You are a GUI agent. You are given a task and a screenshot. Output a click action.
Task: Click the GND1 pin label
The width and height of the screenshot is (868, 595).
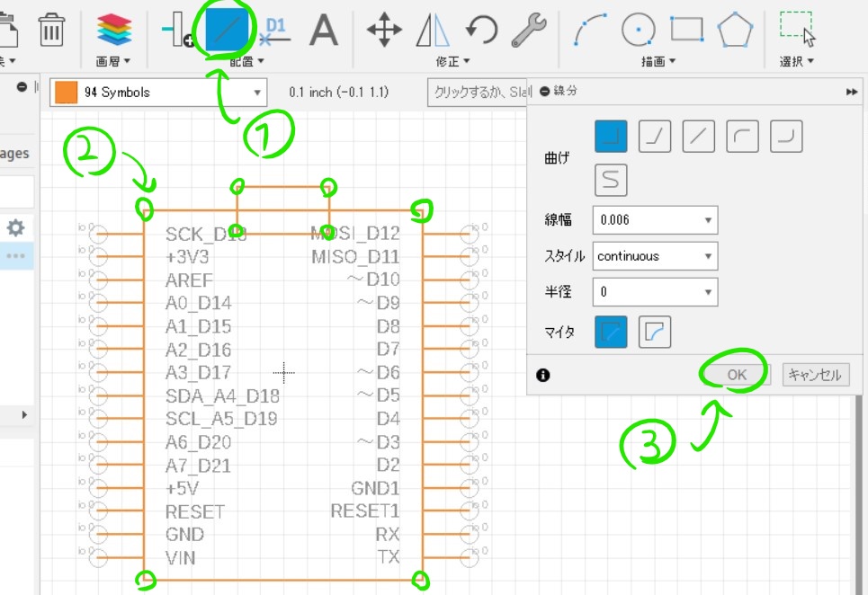coord(375,488)
